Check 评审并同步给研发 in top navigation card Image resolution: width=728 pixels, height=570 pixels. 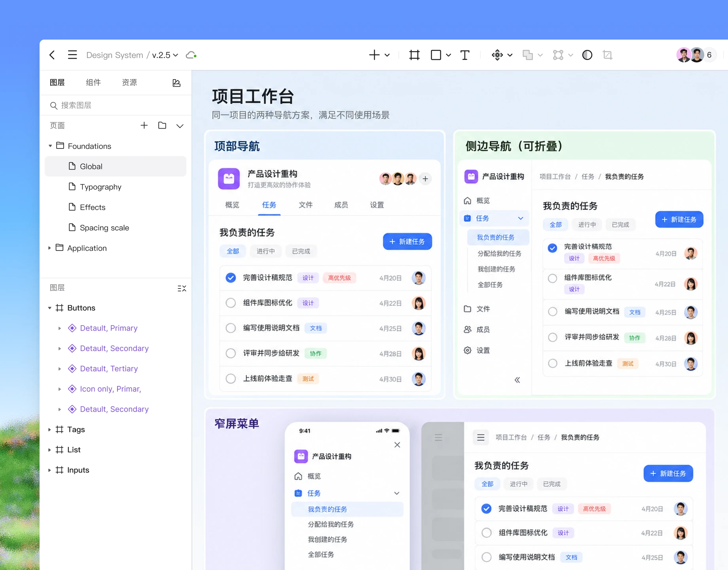231,353
